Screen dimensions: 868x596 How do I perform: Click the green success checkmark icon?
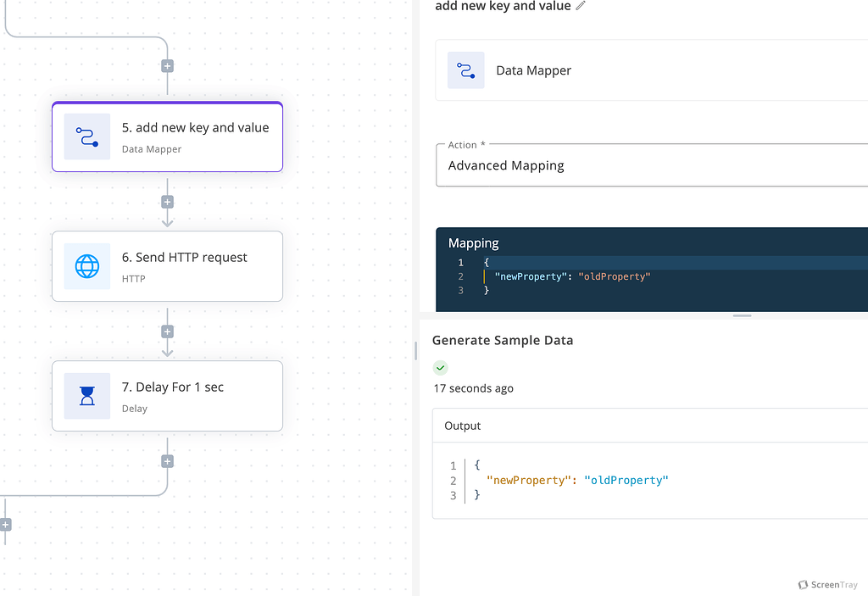click(440, 367)
